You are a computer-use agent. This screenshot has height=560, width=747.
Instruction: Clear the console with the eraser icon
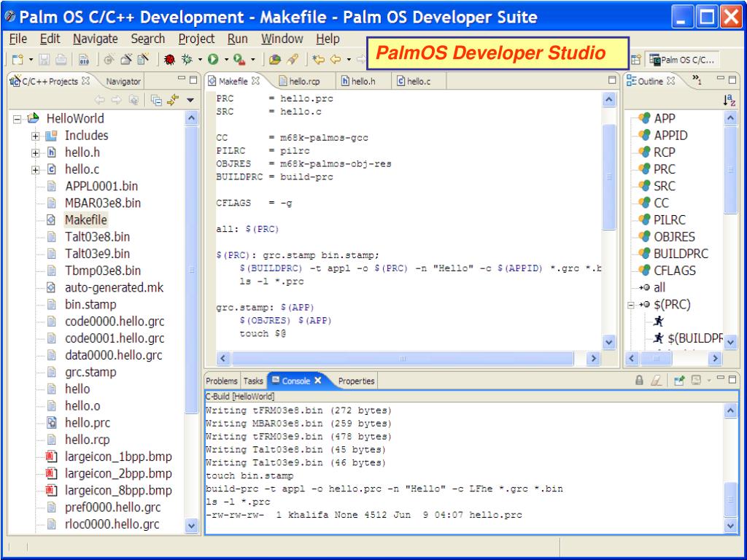[657, 380]
